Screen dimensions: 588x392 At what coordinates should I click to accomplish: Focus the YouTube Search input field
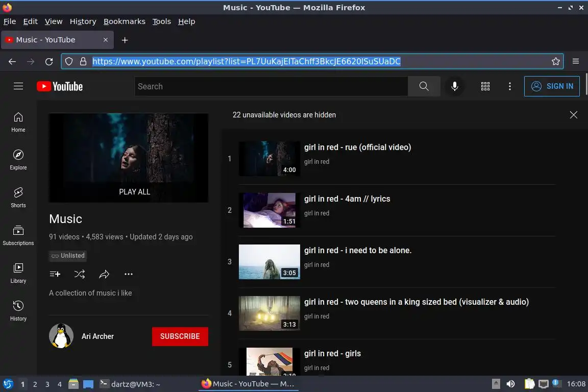point(271,86)
